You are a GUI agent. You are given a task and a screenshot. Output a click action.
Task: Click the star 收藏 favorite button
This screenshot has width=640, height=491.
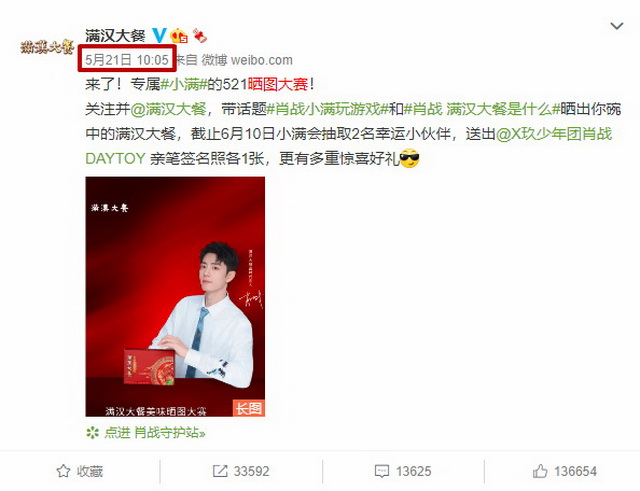point(80,471)
